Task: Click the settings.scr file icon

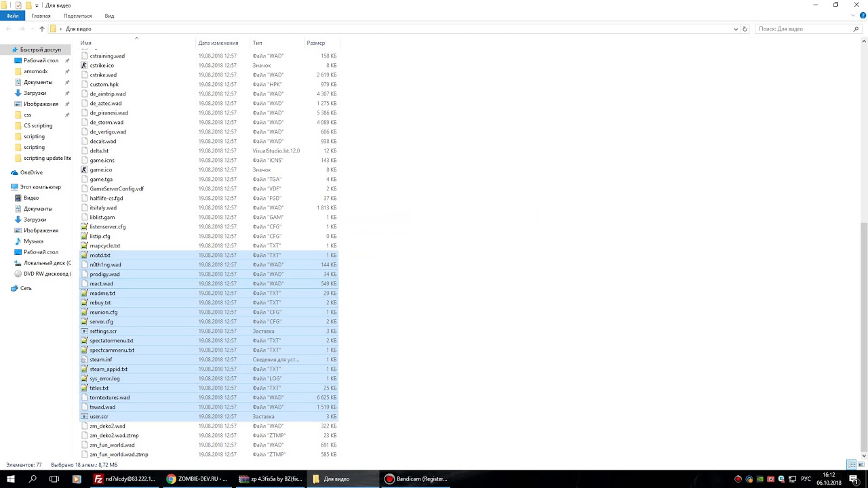Action: pos(84,331)
